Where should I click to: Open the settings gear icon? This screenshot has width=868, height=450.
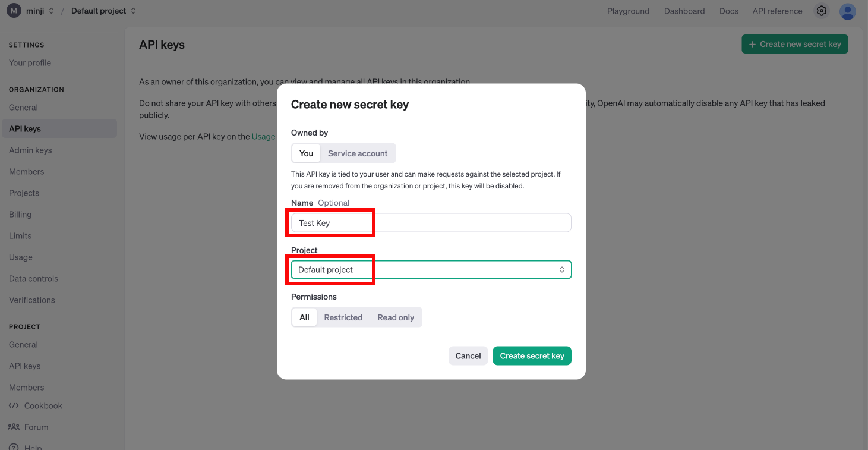click(822, 11)
